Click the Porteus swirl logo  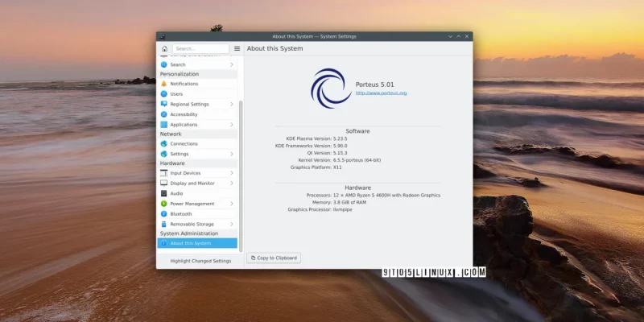pyautogui.click(x=331, y=89)
